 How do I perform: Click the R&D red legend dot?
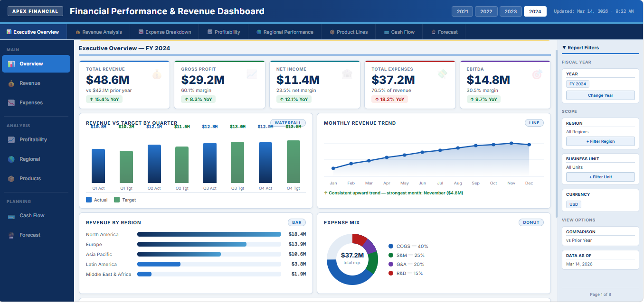391,273
